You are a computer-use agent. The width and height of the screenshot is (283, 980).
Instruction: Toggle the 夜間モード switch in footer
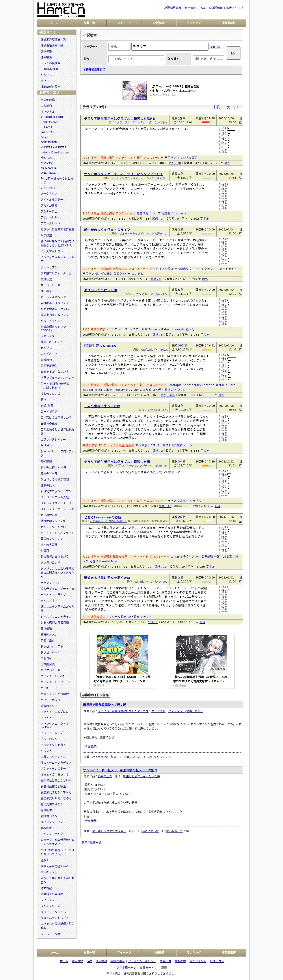click(164, 967)
